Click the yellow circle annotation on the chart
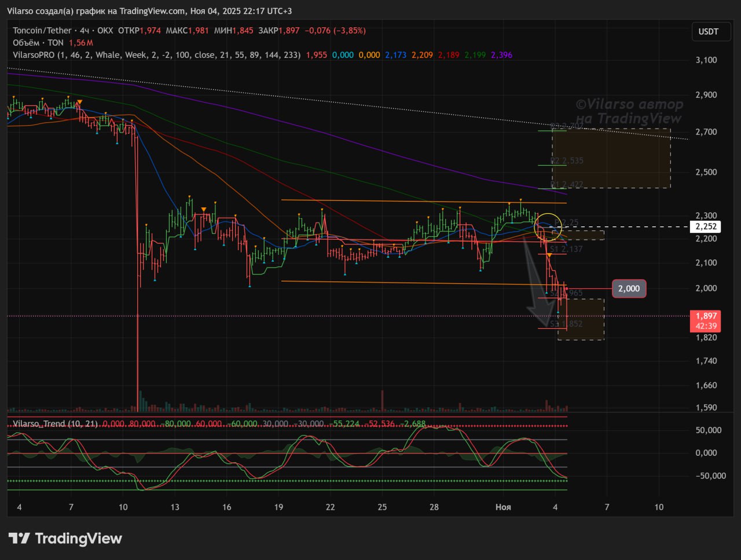Screen dimensions: 741x560 coord(548,226)
